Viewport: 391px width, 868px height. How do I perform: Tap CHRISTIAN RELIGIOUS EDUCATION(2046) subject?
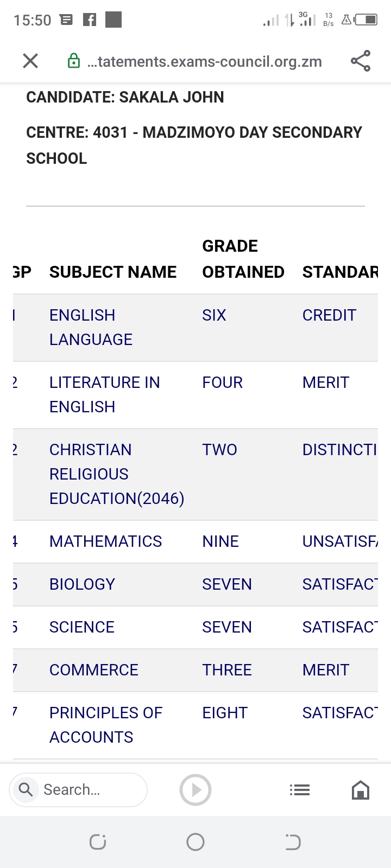pos(116,474)
